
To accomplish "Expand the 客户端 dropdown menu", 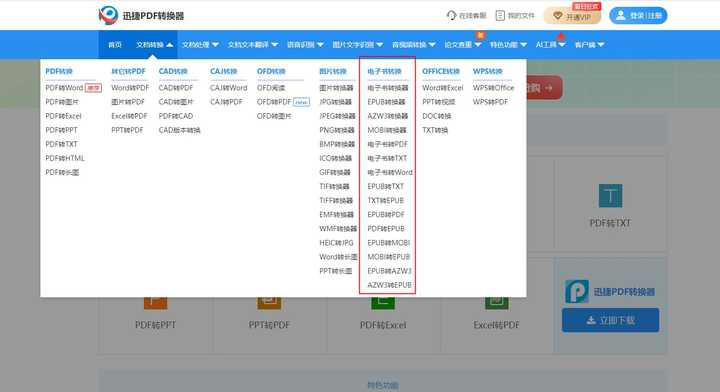I will pos(589,45).
